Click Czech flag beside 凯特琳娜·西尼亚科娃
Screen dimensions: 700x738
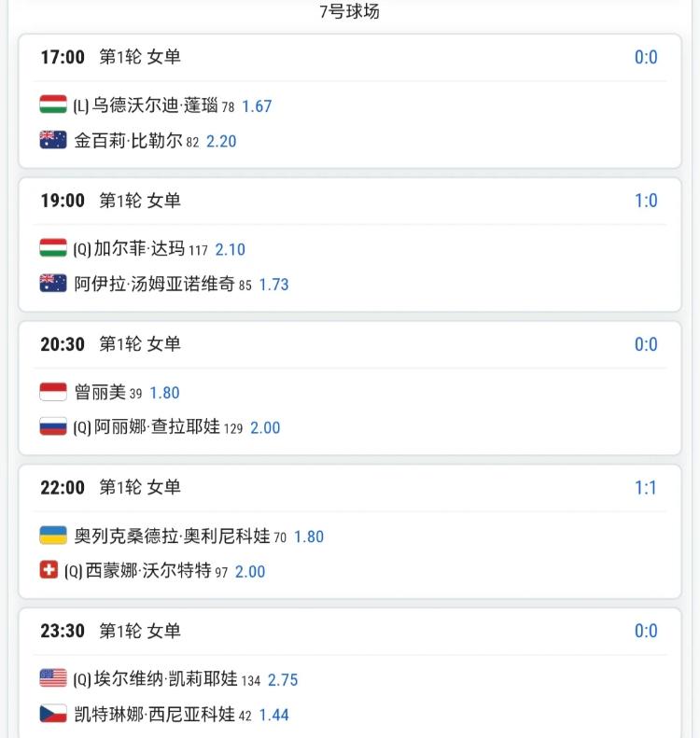click(53, 715)
